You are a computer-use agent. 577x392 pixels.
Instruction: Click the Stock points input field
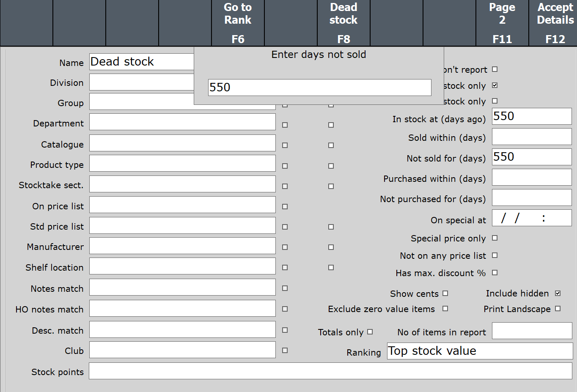pyautogui.click(x=330, y=371)
